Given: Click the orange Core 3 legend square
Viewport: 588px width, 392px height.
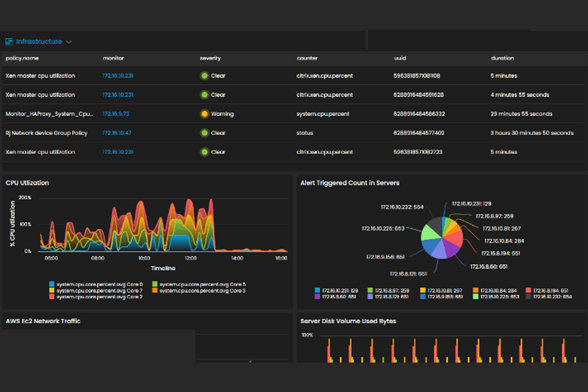Looking at the screenshot, I should [x=155, y=291].
